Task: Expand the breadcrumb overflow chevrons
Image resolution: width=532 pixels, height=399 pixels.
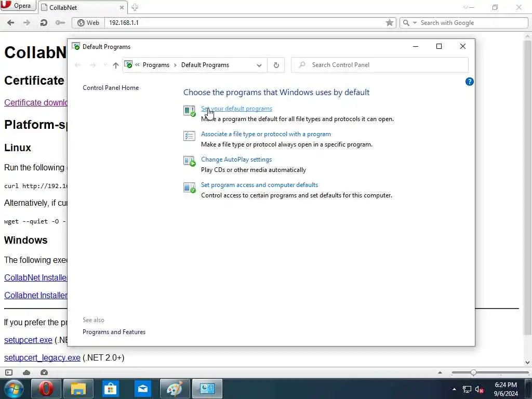Action: tap(137, 65)
